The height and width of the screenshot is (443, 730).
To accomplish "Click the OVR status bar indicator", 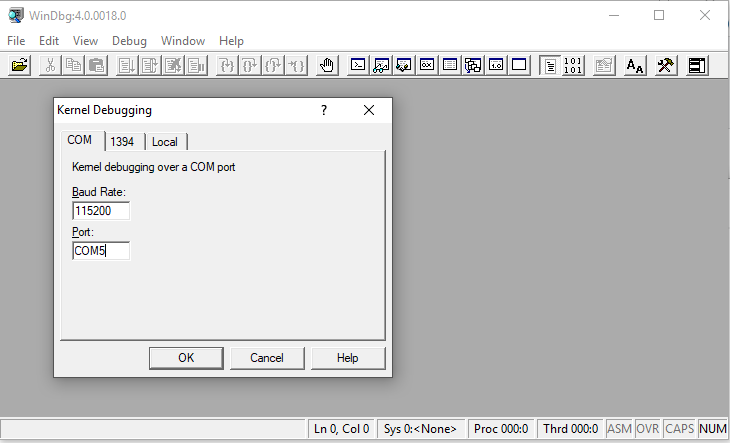I will [648, 429].
